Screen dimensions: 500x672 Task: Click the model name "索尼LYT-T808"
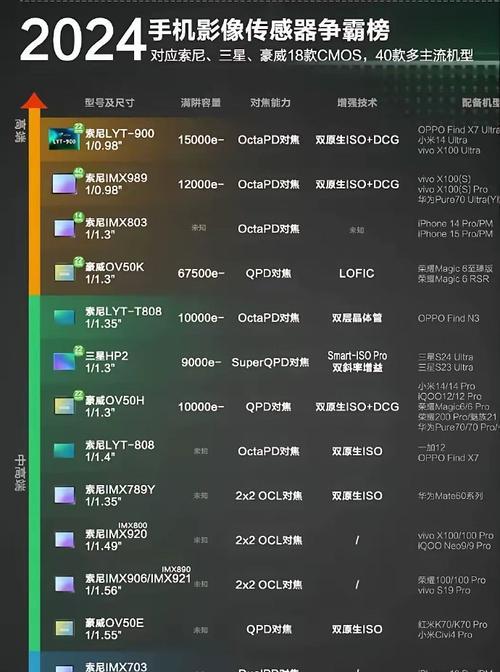123,311
